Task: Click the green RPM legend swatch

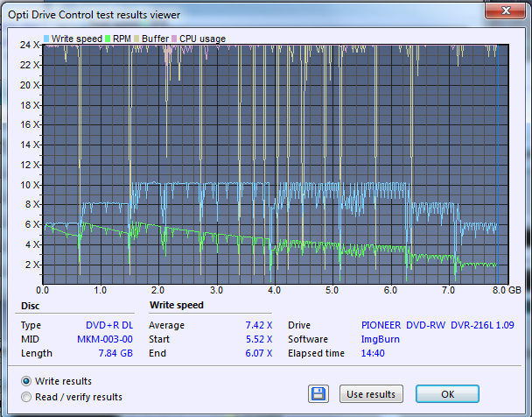Action: click(x=107, y=39)
